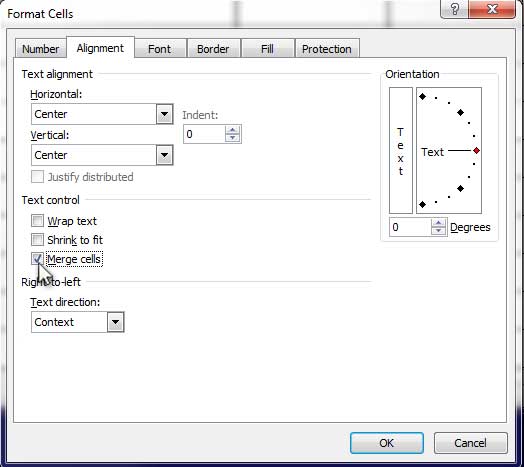Set orientation to the top 90 degree diamond
Screen dimensions: 524x467
point(422,97)
